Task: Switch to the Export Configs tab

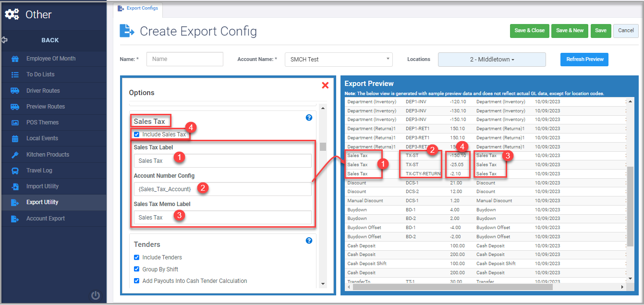Action: pos(138,8)
